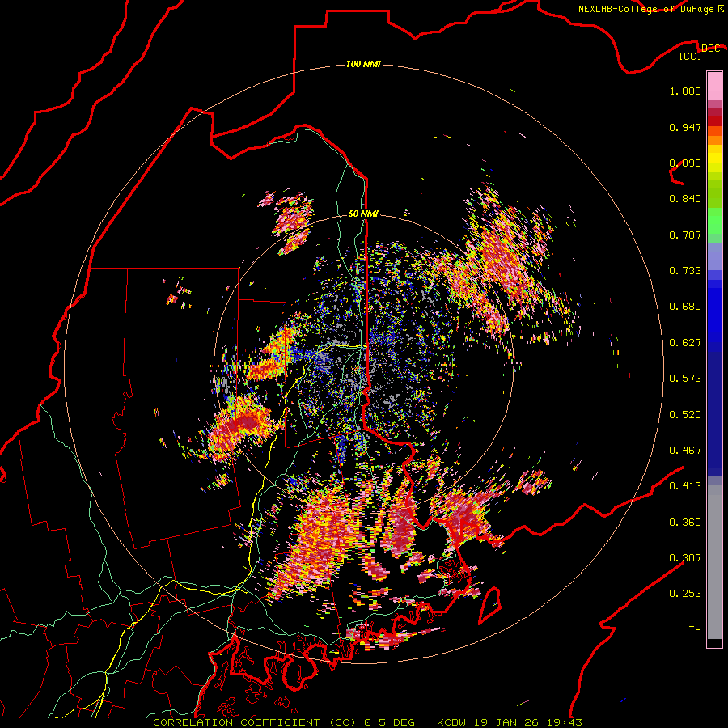728x728 pixels.
Task: Click the 0.893 legend value
Action: click(685, 163)
